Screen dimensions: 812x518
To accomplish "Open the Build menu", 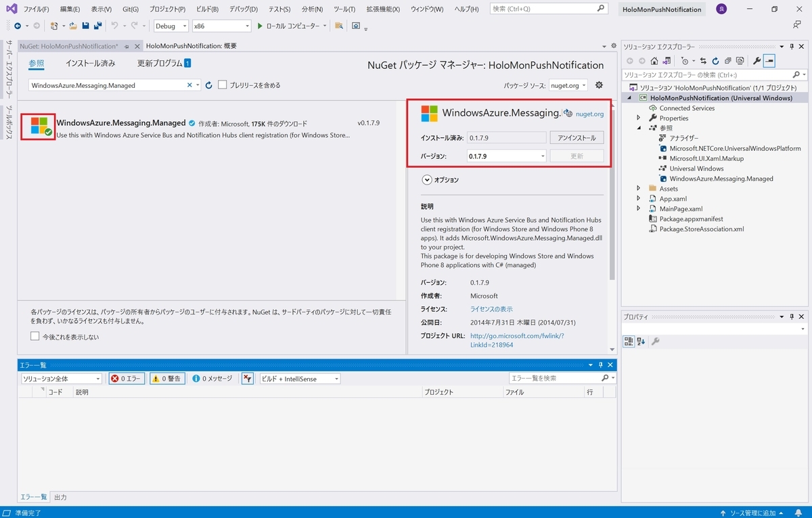I will (x=207, y=9).
